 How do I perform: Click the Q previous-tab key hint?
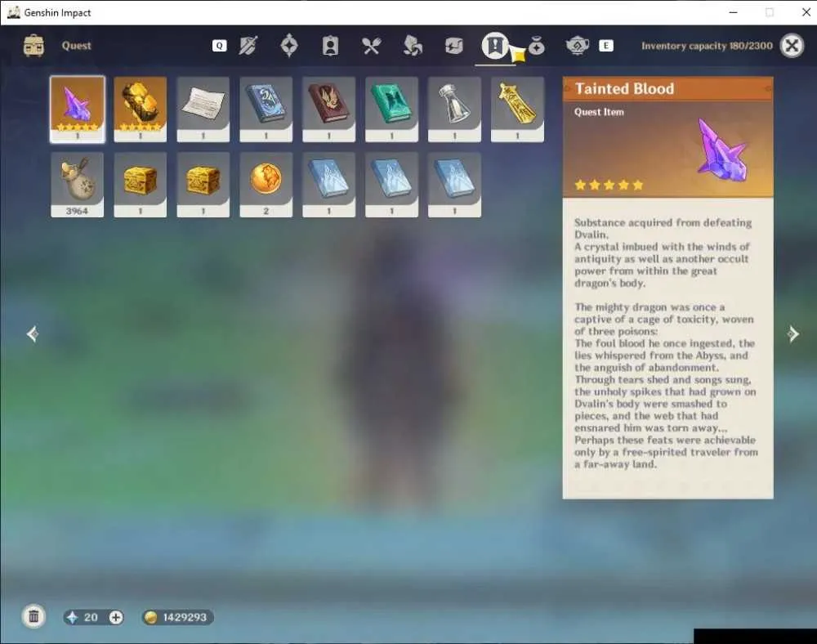[219, 46]
